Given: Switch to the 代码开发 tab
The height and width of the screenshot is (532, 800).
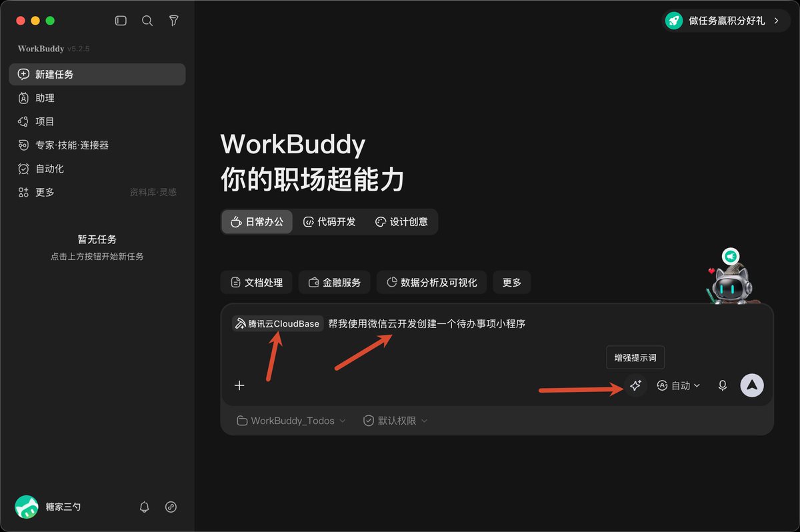Looking at the screenshot, I should click(329, 222).
